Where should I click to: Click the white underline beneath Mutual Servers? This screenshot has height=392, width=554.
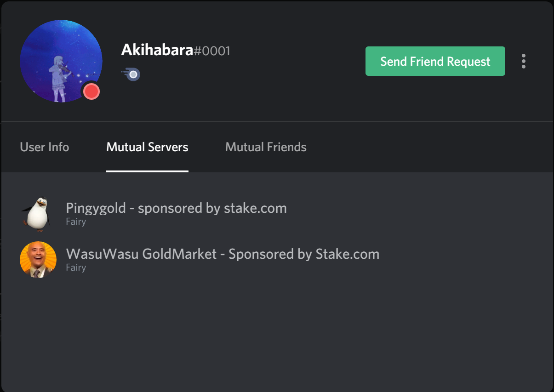(x=147, y=171)
